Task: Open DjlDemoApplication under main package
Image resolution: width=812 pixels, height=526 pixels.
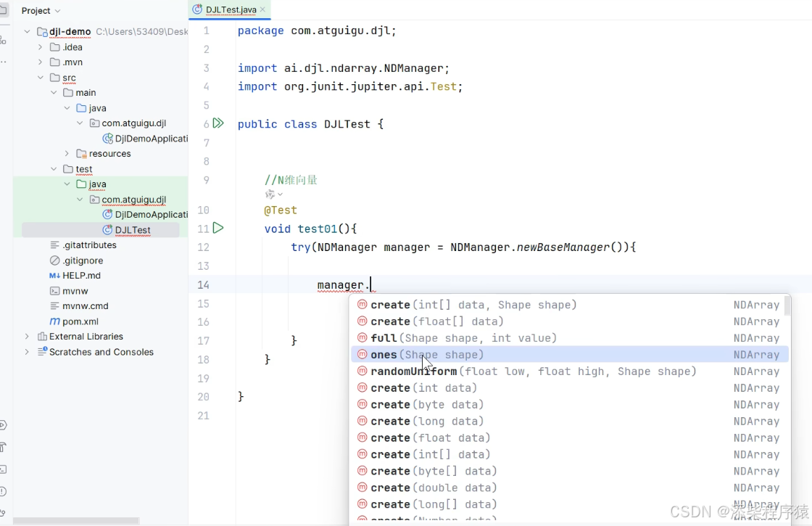Action: point(152,139)
